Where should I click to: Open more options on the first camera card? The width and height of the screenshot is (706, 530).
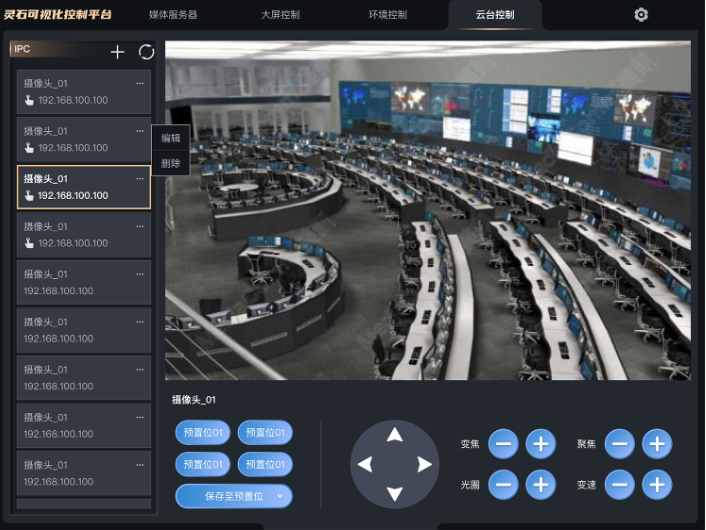[x=140, y=83]
